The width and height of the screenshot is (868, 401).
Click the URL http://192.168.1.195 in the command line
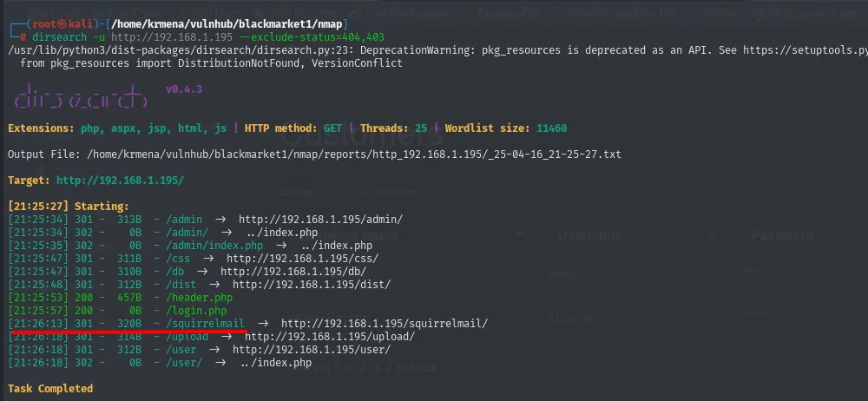tap(172, 37)
